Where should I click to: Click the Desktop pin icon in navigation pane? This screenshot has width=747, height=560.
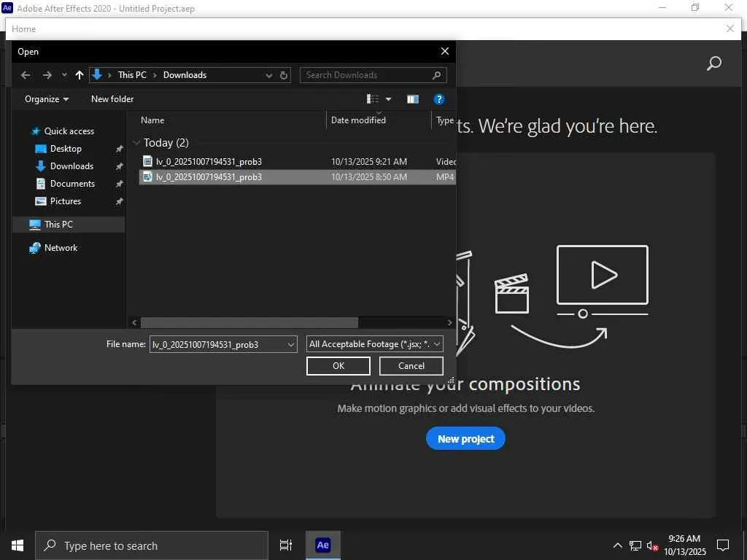coord(119,149)
